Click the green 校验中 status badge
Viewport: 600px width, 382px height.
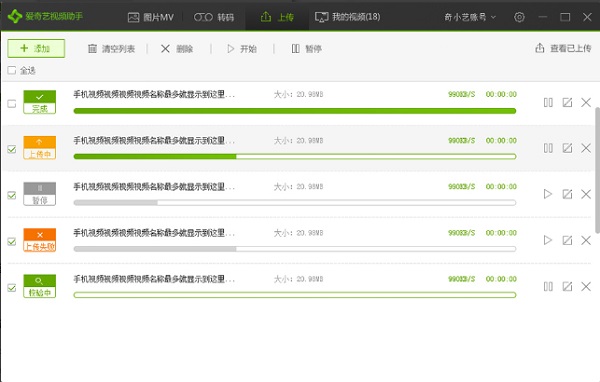click(39, 286)
